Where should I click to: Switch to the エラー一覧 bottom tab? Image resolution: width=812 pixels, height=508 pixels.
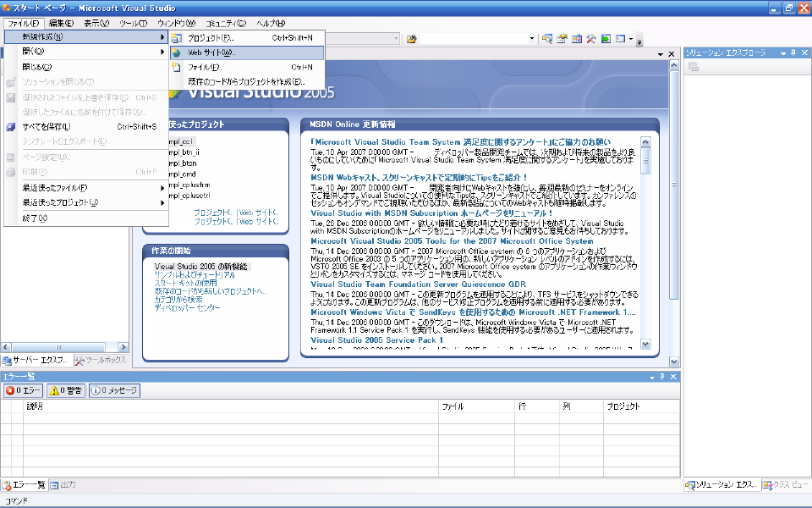[x=24, y=485]
